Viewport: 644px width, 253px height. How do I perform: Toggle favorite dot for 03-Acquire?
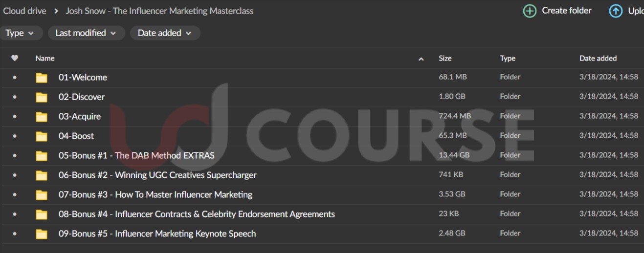tap(15, 116)
